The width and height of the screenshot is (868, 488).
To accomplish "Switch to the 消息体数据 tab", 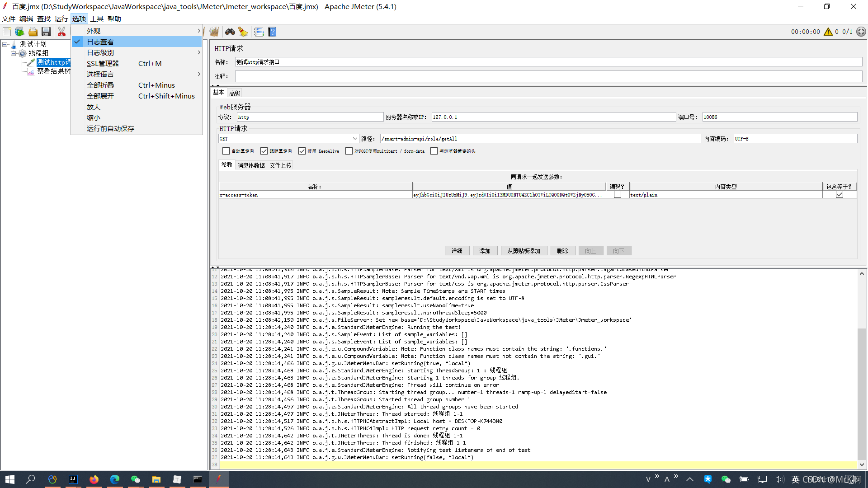I will pyautogui.click(x=251, y=165).
